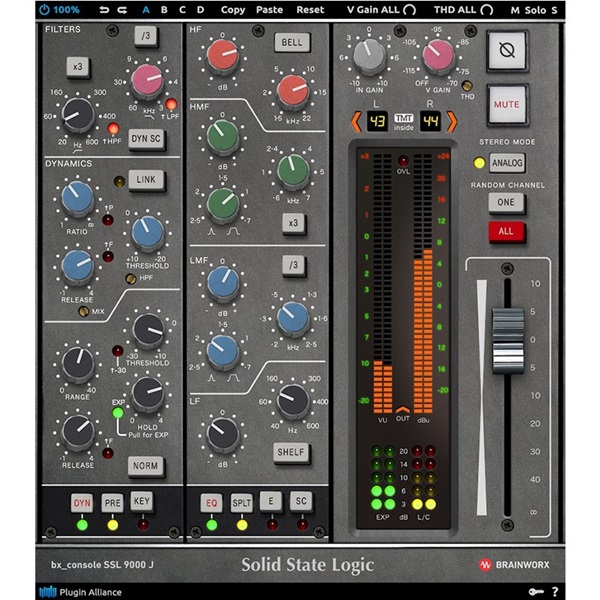Click the HMF frequency kHz knob
This screenshot has width=600, height=600.
tap(293, 171)
